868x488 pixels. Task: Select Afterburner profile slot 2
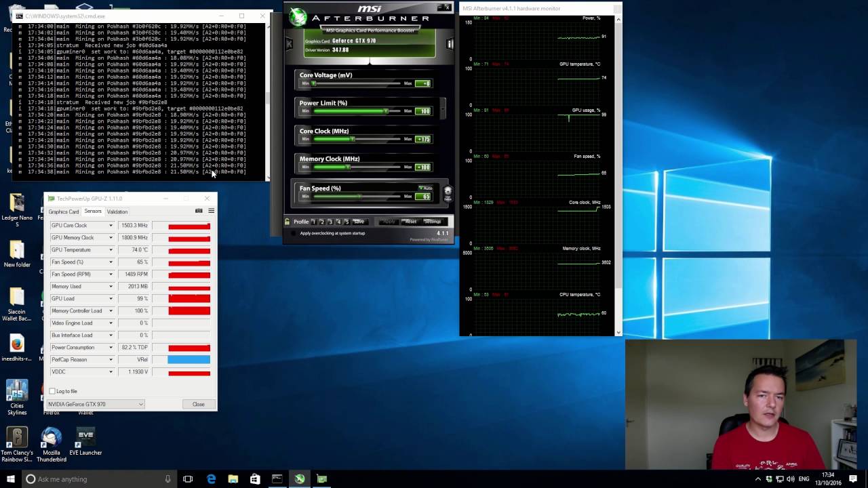[321, 222]
